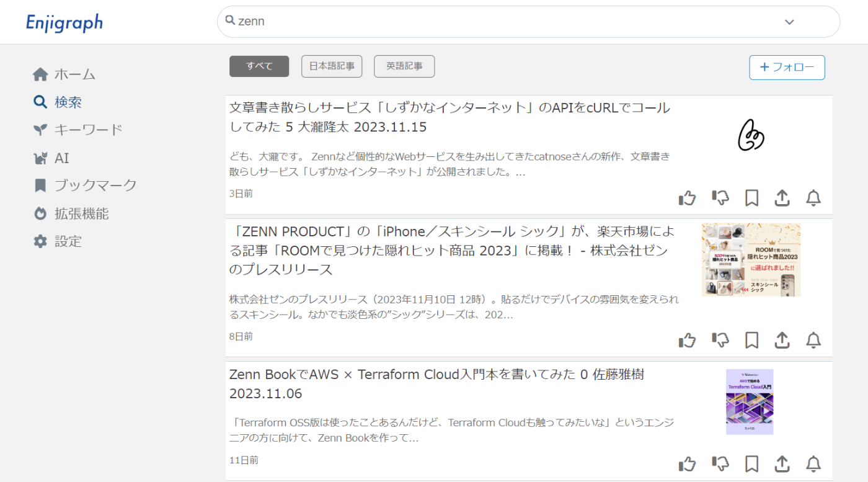Open article title Zenn BookでAWS × Terraform Cloud入門本
The width and height of the screenshot is (868, 482).
coord(436,384)
